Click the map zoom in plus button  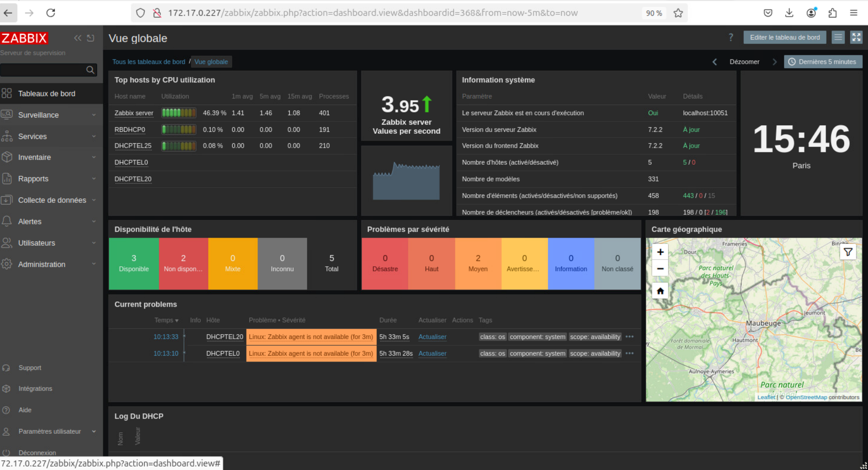pyautogui.click(x=660, y=252)
